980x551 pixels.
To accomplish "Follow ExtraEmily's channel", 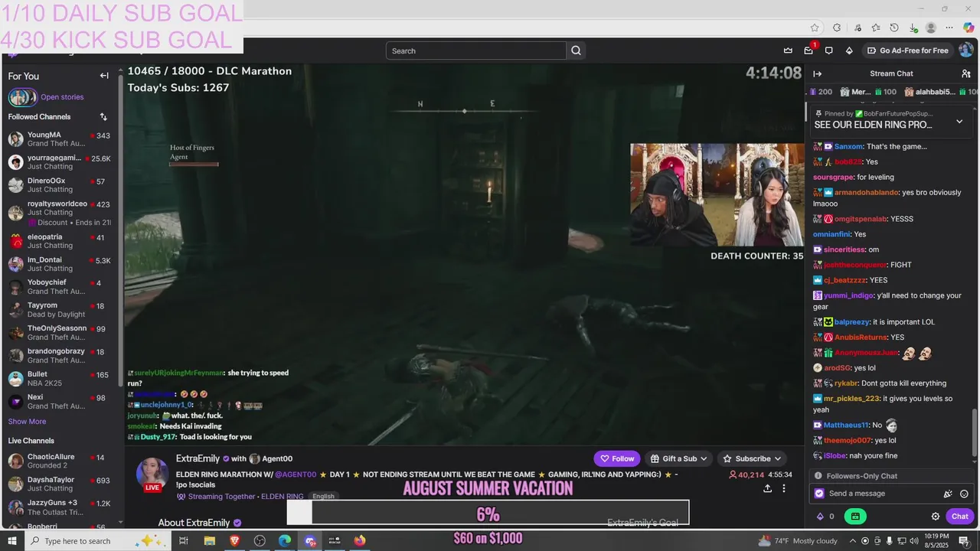I will [x=617, y=458].
